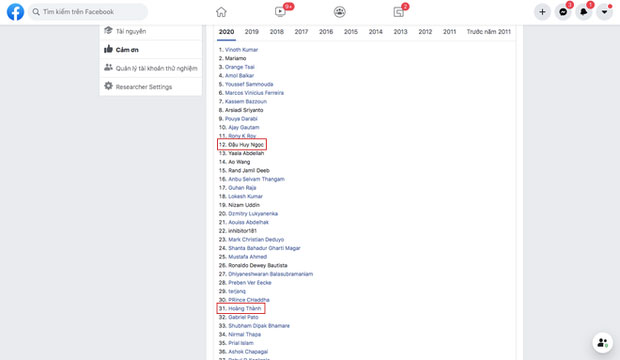
Task: Switch to the 2015 tab
Action: (x=351, y=32)
